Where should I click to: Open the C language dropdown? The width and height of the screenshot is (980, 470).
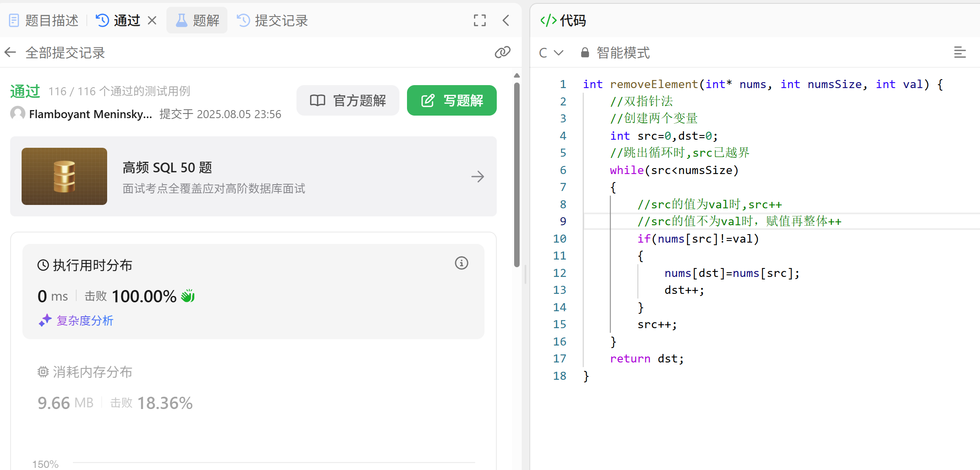pos(551,53)
